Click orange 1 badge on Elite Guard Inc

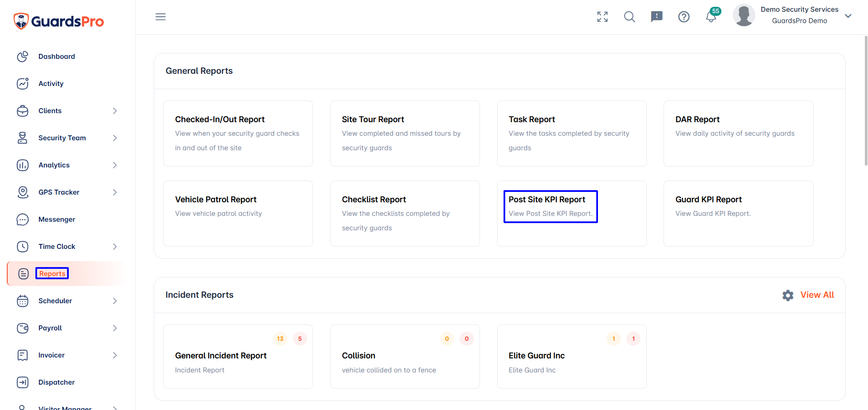(614, 338)
